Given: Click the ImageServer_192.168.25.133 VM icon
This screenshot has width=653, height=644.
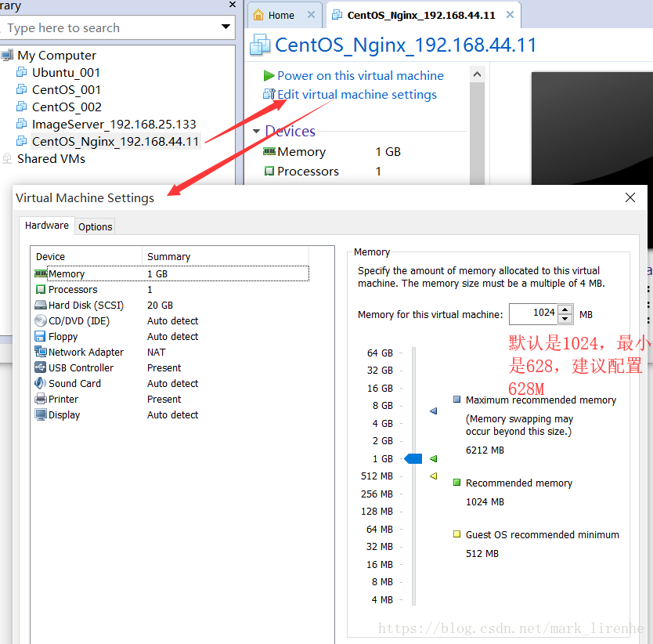Looking at the screenshot, I should (x=21, y=125).
